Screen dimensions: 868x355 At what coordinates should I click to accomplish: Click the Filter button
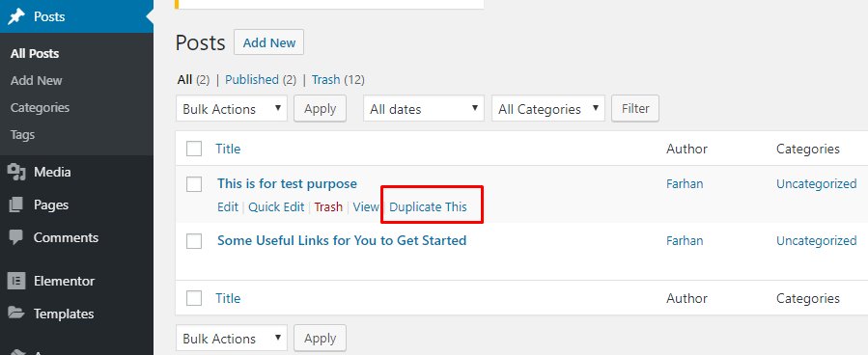635,108
